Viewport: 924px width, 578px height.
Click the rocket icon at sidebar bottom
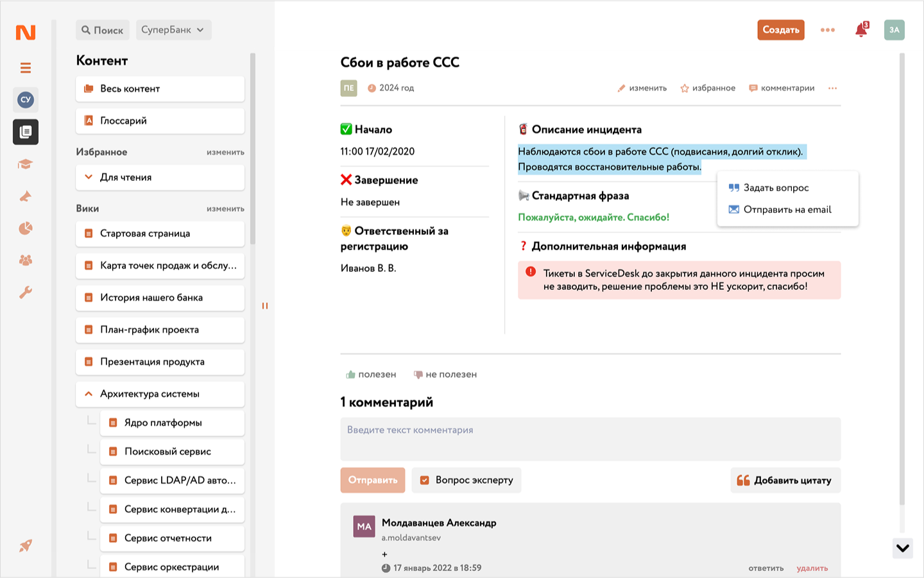click(26, 546)
